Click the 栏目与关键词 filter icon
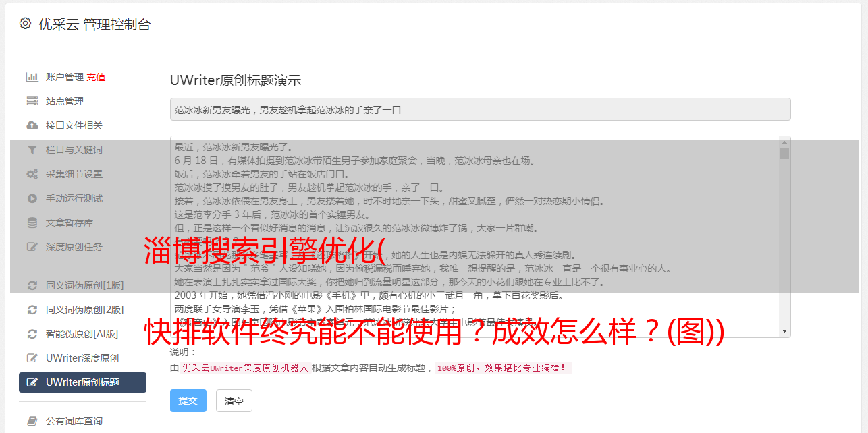 click(x=32, y=150)
